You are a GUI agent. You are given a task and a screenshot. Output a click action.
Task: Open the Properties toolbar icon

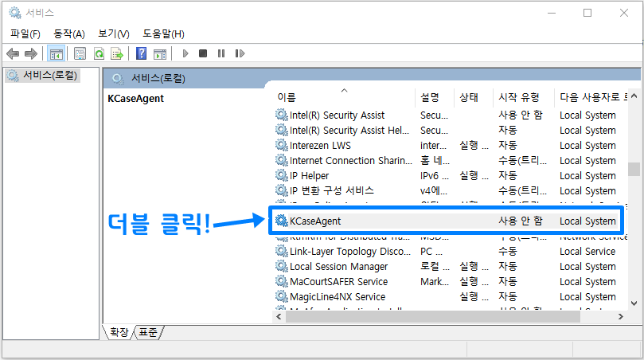click(x=80, y=53)
